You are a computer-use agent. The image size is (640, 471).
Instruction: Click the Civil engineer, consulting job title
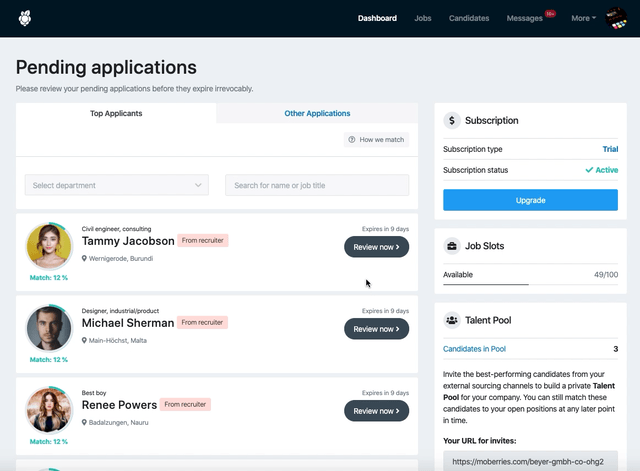[116, 229]
